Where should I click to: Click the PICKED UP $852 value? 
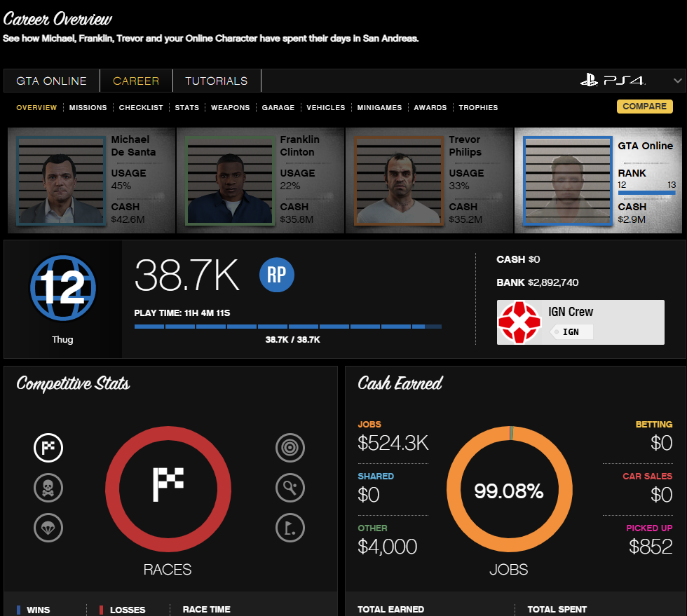coord(651,547)
